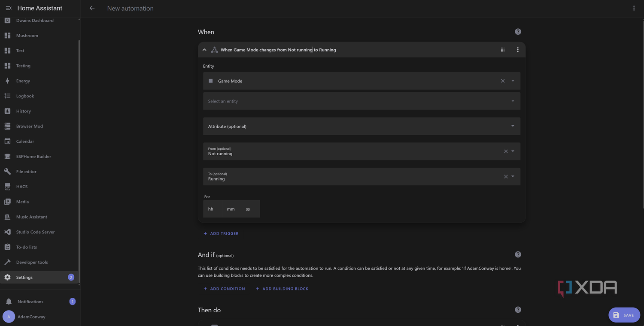
Task: Open Logbook from the sidebar
Action: [x=39, y=96]
